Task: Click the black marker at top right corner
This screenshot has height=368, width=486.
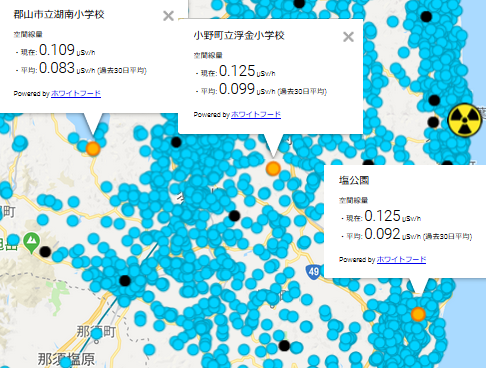Action: tap(426, 16)
